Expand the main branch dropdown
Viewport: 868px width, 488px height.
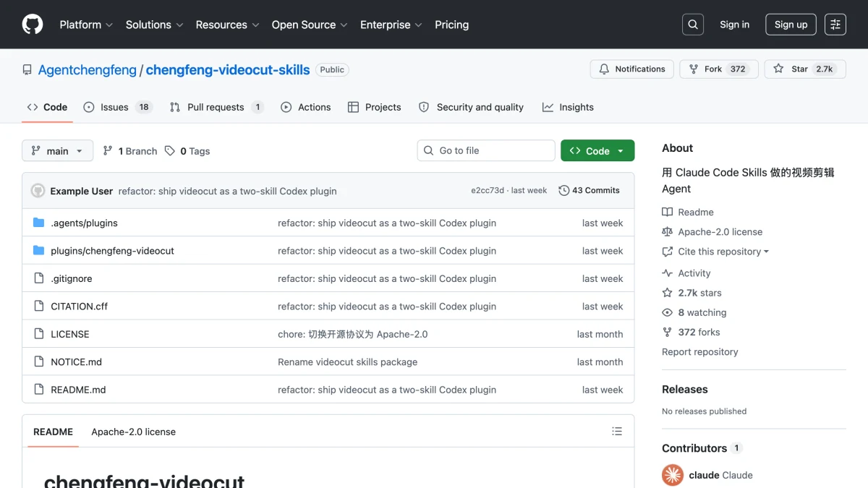58,151
